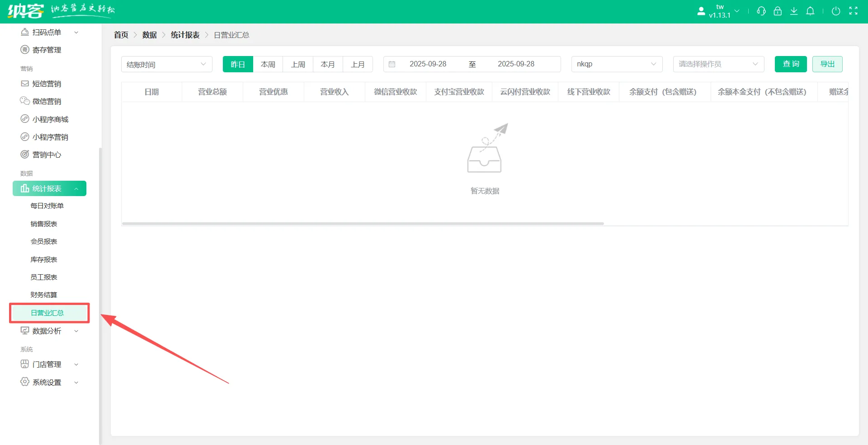This screenshot has height=445, width=868.
Task: Select the 昨日 quick range option
Action: click(238, 64)
